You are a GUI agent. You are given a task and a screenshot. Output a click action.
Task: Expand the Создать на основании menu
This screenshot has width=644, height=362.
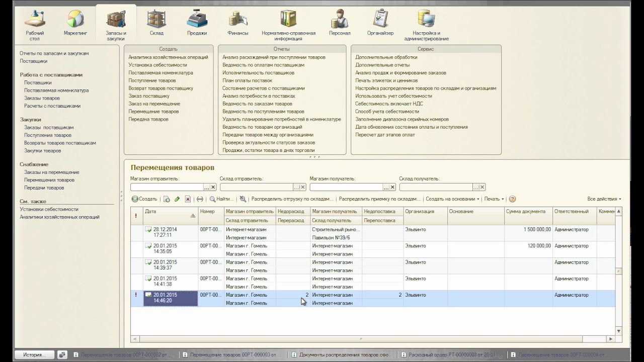[x=452, y=199]
